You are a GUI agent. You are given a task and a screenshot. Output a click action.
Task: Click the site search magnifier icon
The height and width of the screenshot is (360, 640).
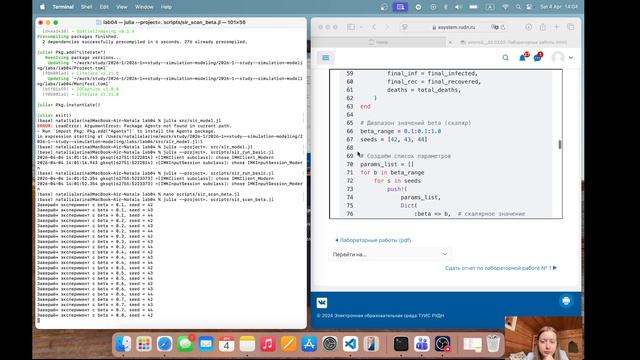click(x=505, y=58)
